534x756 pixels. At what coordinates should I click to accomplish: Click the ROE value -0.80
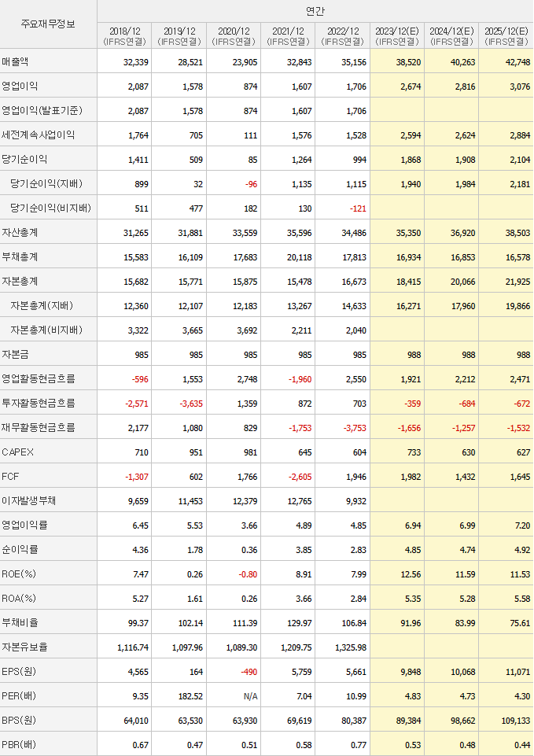[248, 574]
